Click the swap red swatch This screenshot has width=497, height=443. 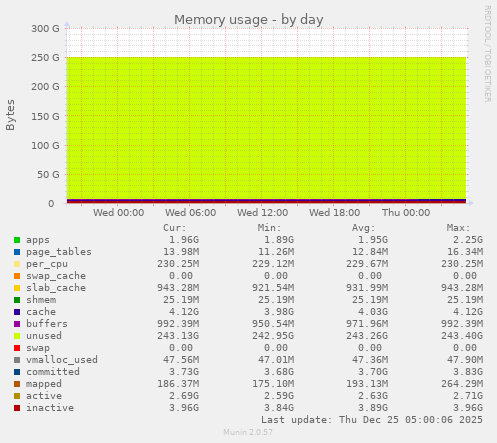click(x=17, y=348)
